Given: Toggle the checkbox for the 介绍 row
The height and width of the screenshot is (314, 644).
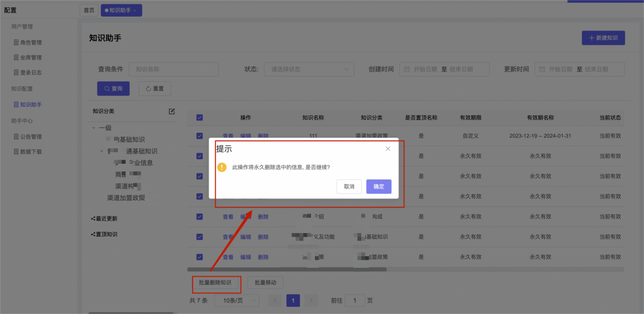Looking at the screenshot, I should tap(200, 217).
